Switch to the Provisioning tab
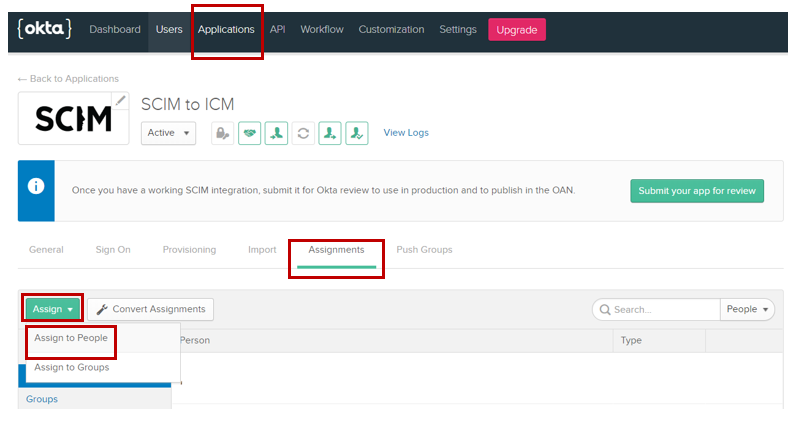795x432 pixels. [x=189, y=250]
